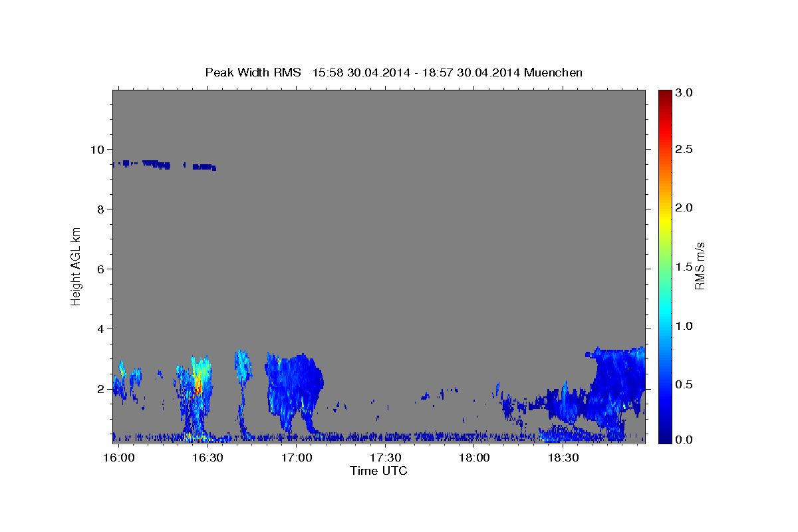
Task: Click the colorbar value 2.0
Action: click(x=684, y=208)
